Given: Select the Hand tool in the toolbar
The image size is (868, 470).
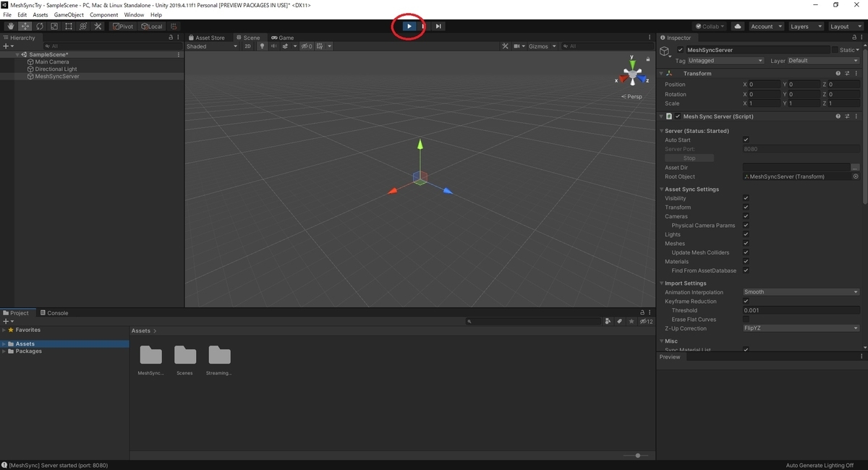Looking at the screenshot, I should point(10,27).
